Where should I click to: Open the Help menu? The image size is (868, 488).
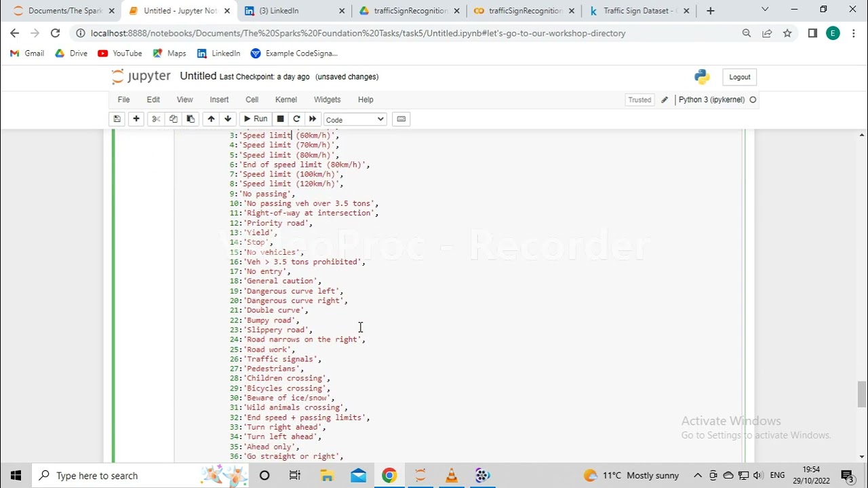click(x=366, y=100)
